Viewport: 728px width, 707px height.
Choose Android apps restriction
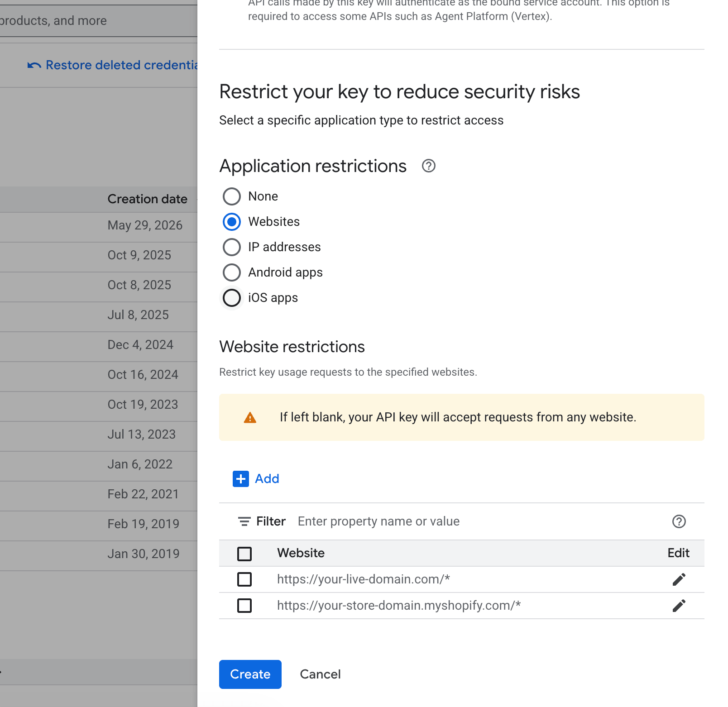[232, 272]
